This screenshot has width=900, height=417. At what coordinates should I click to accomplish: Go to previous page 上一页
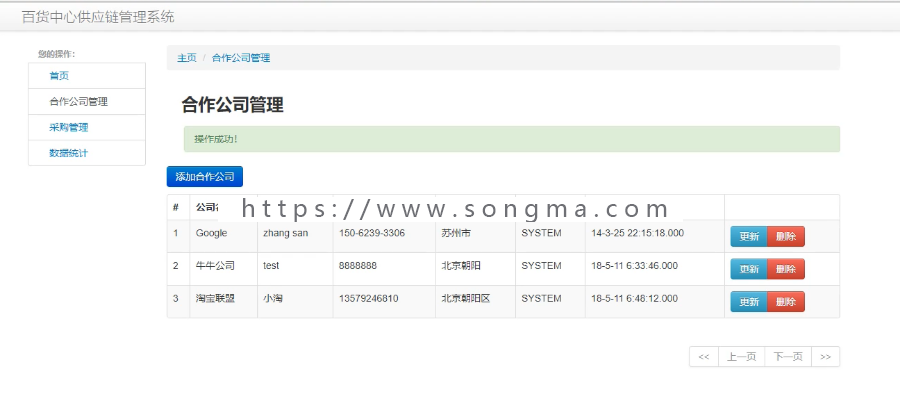tap(742, 357)
